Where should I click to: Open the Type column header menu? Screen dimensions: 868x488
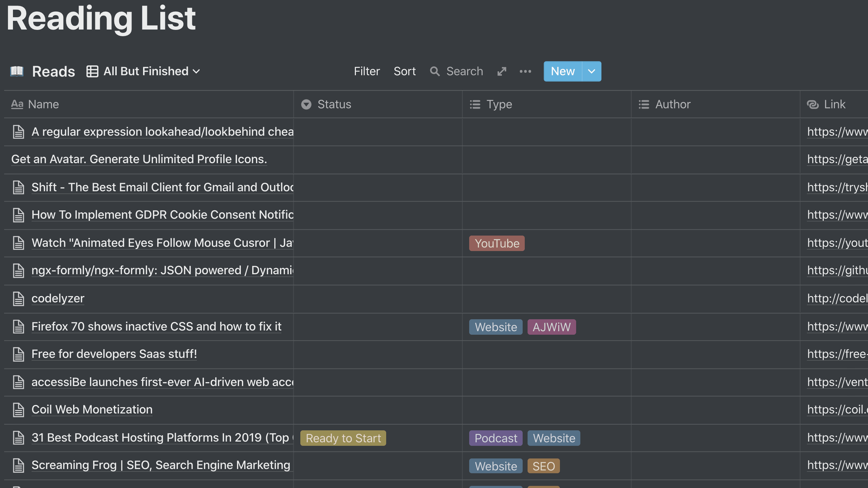click(x=499, y=104)
